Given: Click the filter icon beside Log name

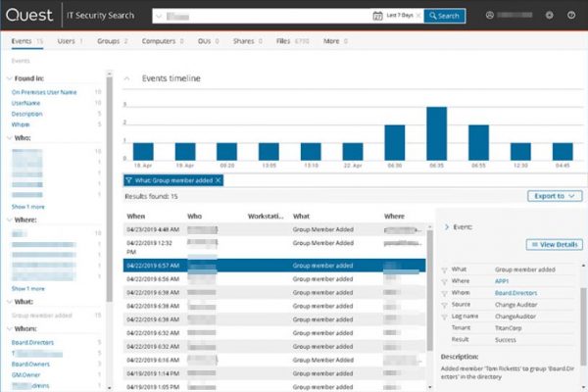Looking at the screenshot, I should coord(446,318).
